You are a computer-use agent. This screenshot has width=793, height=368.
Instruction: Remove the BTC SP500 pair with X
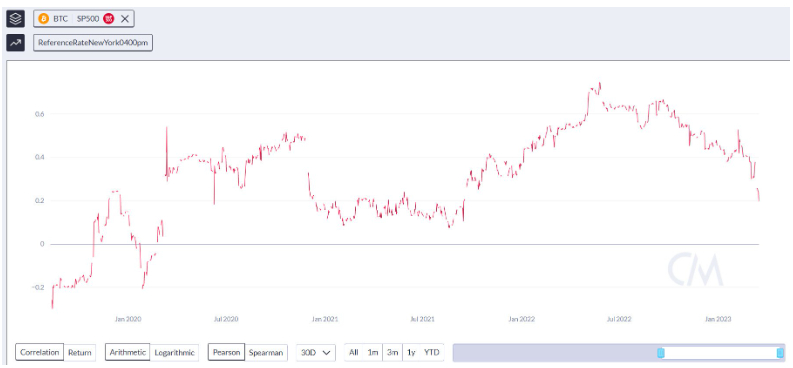pyautogui.click(x=125, y=19)
